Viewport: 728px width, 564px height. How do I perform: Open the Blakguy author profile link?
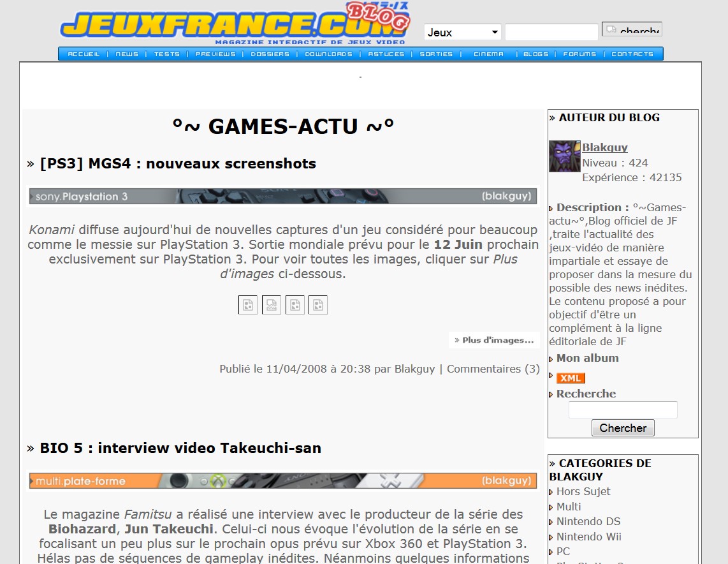point(605,148)
